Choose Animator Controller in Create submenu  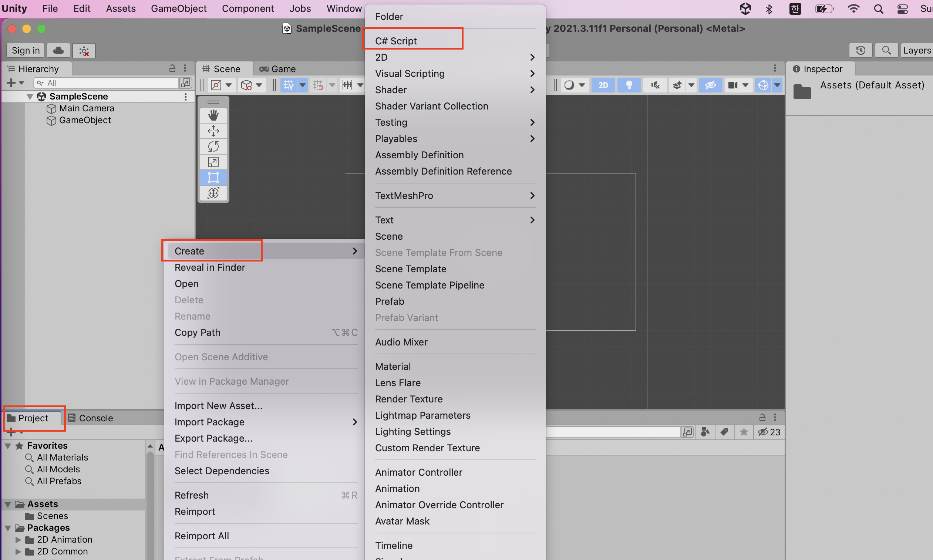pos(455,472)
